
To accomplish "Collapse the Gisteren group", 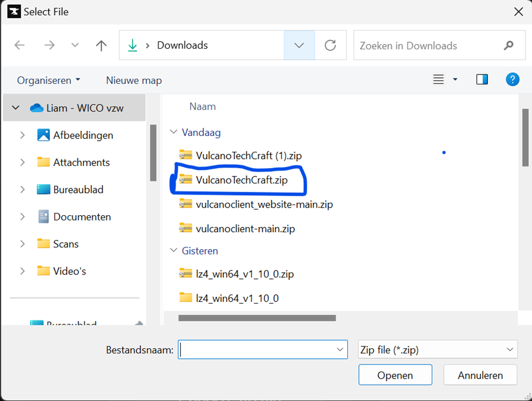I will pyautogui.click(x=173, y=250).
